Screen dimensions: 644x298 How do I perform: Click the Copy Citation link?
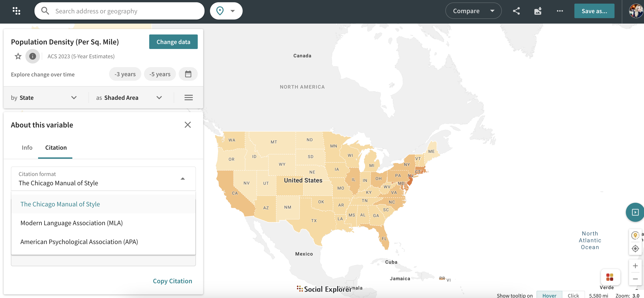[x=172, y=281]
